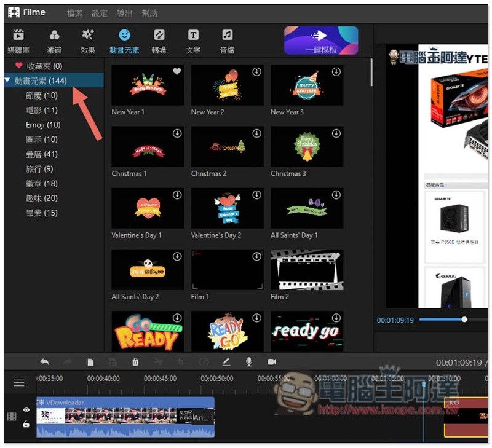The width and height of the screenshot is (492, 448).
Task: Collapse the 動畫元素 (144) tree arrow
Action: (7, 81)
